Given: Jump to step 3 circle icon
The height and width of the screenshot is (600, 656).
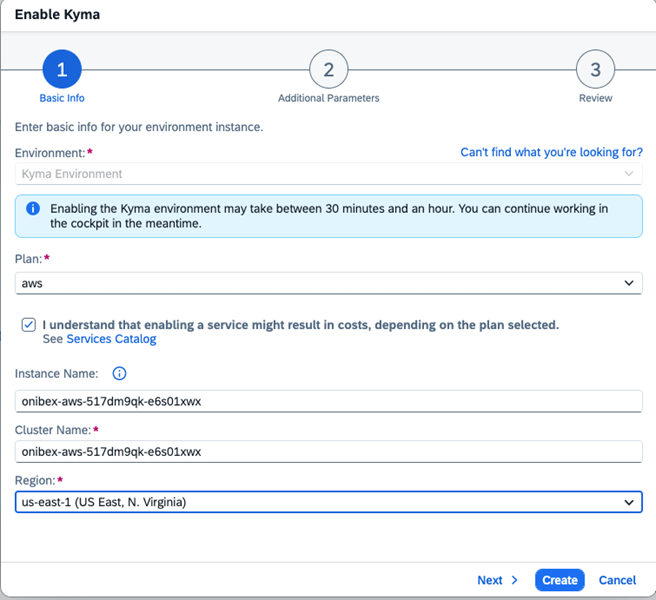Looking at the screenshot, I should coord(595,69).
